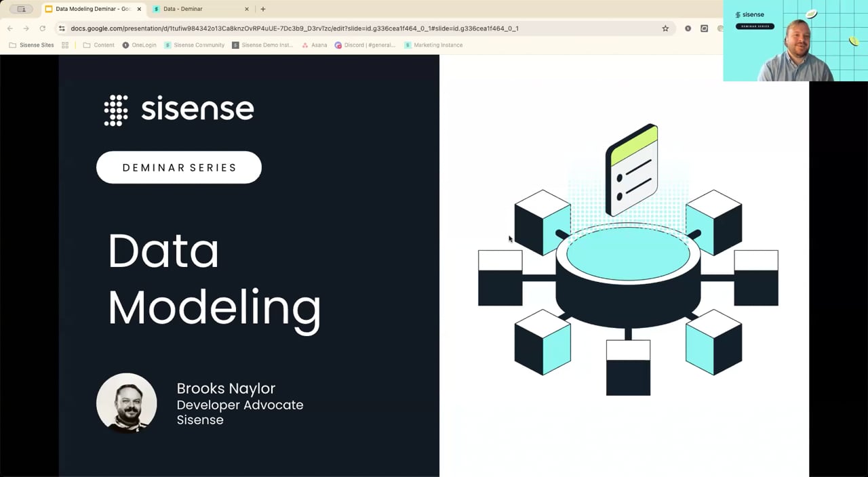Go forward in browser history
This screenshot has width=868, height=477.
tap(26, 28)
